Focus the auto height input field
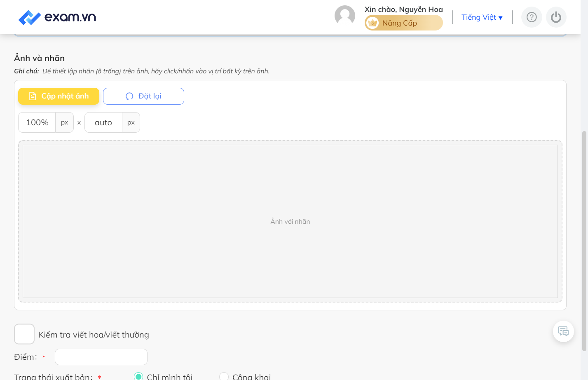Viewport: 588px width, 380px height. [x=103, y=122]
